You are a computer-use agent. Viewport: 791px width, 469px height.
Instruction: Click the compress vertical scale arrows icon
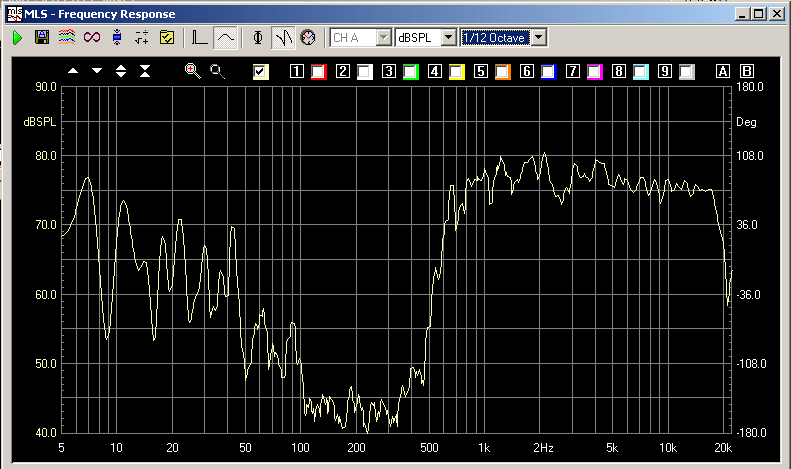click(145, 71)
